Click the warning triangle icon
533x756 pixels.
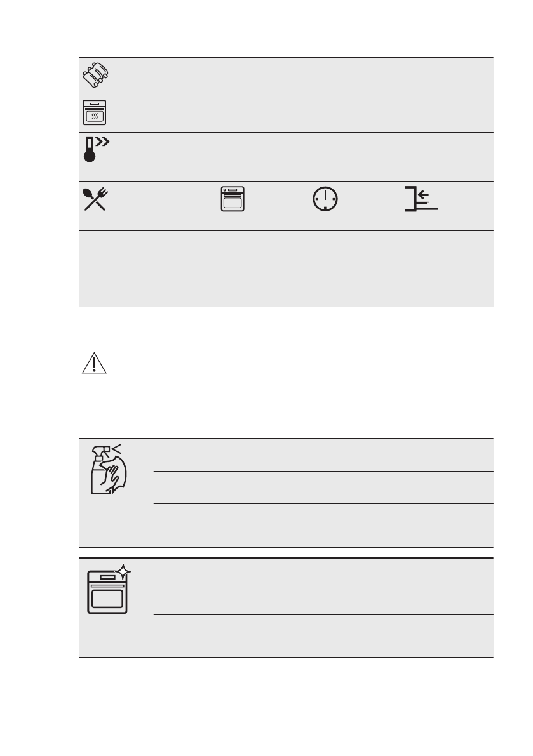[x=93, y=364]
